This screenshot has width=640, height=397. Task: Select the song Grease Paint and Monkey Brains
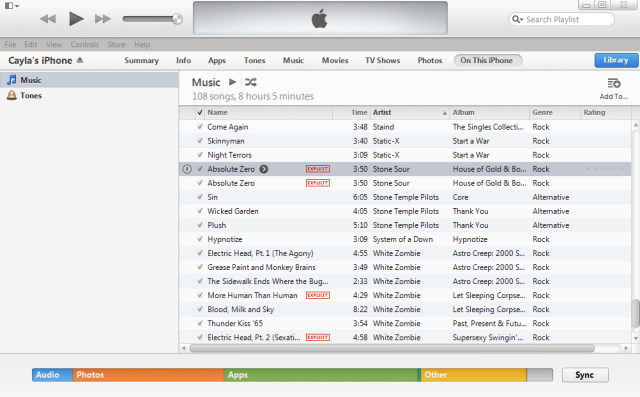click(x=405, y=267)
